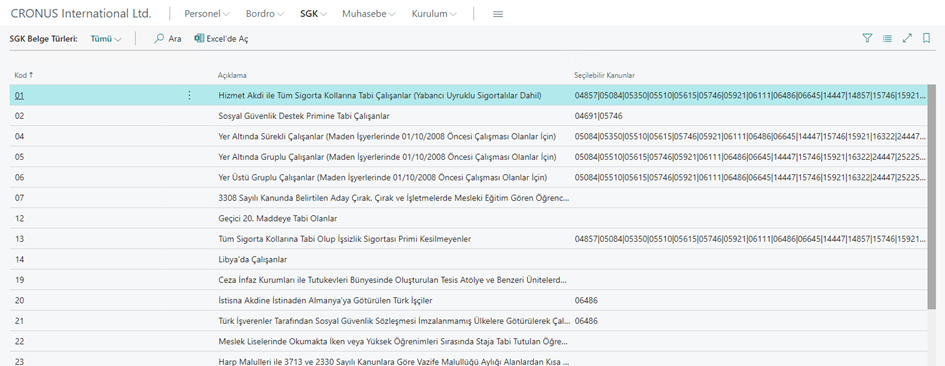This screenshot has height=366, width=945.
Task: Click the İşsizlik Sigortası Primi Kesilmeyenler description
Action: [x=345, y=239]
